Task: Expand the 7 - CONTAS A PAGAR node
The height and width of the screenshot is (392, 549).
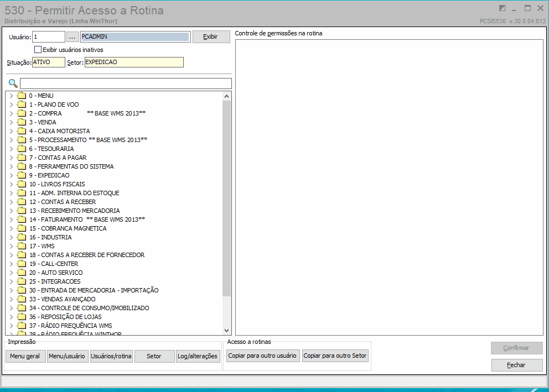Action: pos(11,158)
